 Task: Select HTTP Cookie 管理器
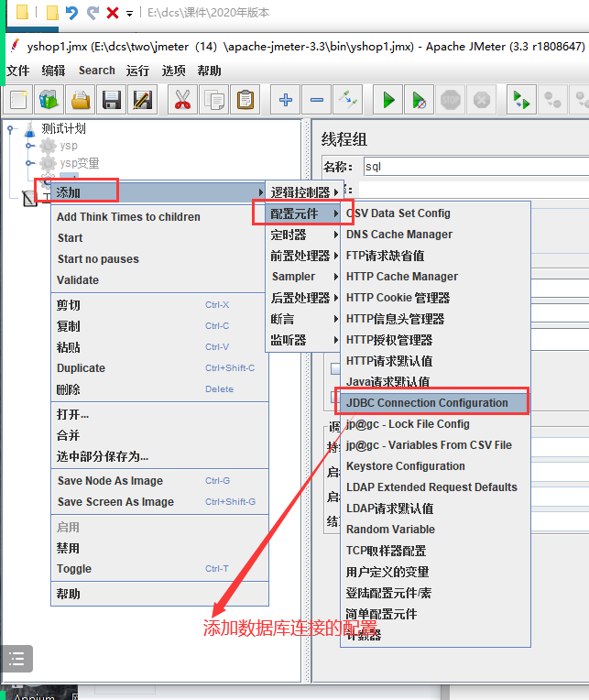point(435,298)
